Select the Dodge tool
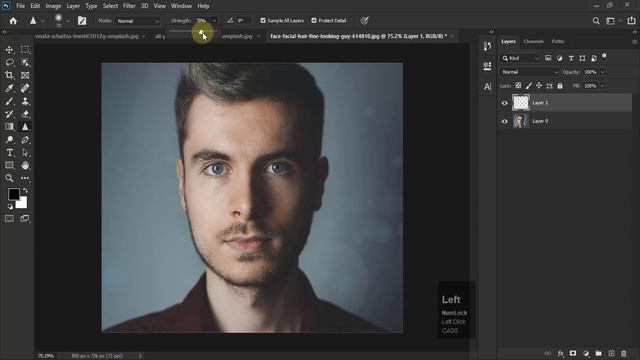Viewport: 640px width, 360px height. 9,140
